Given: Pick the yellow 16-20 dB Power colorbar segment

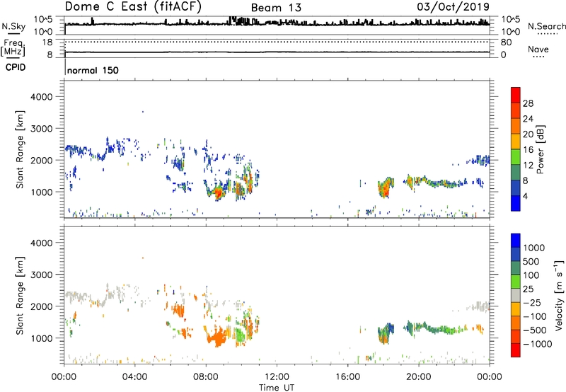Looking at the screenshot, I should click(516, 142).
